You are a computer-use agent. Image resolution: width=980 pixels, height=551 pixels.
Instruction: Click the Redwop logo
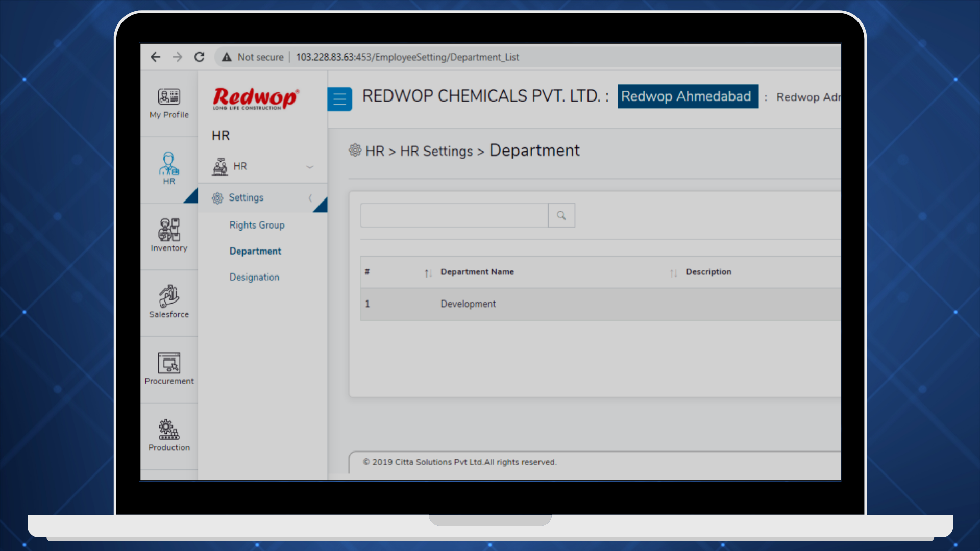pos(256,98)
